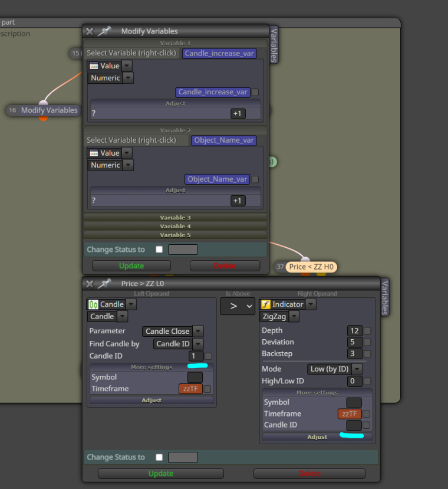Image resolution: width=448 pixels, height=489 pixels.
Task: Click zzTF Timeframe in Right Operand
Action: point(350,414)
